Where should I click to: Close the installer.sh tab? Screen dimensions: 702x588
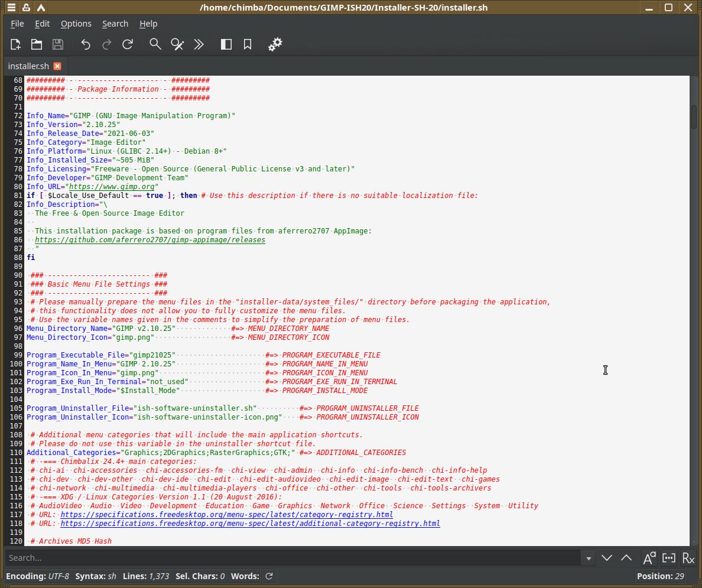57,66
